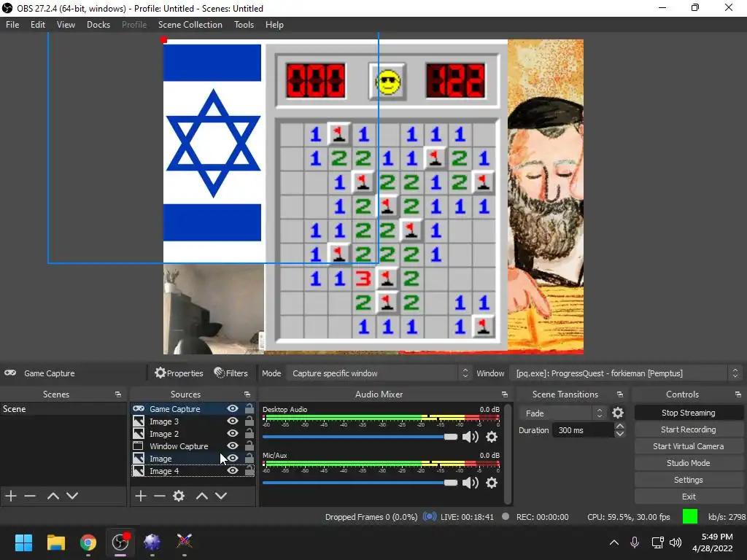Viewport: 747px width, 560px height.
Task: Open File Explorer from taskbar
Action: 55,542
